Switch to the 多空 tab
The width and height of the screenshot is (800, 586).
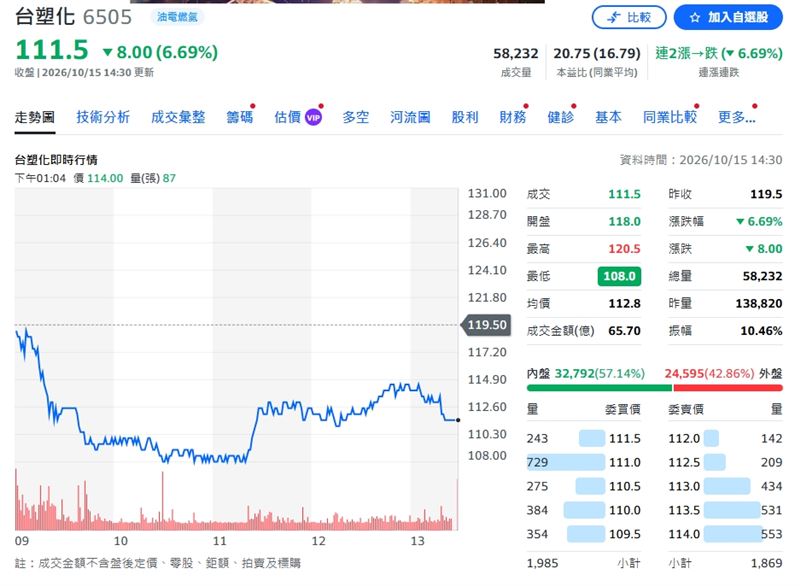point(356,117)
